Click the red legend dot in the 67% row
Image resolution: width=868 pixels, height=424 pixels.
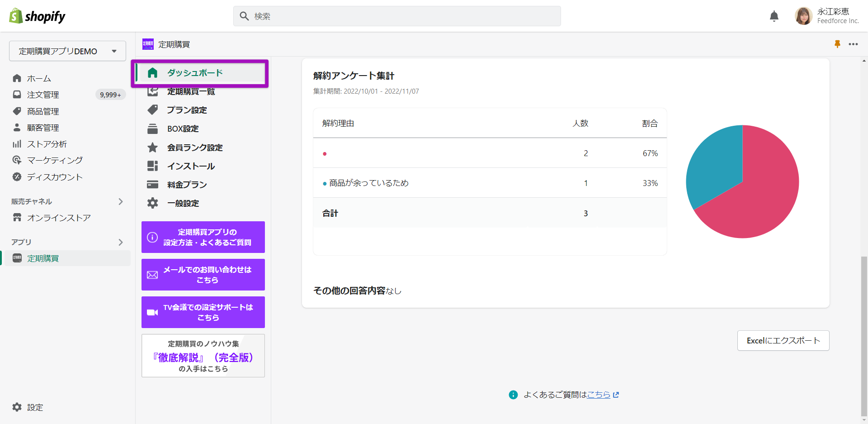pyautogui.click(x=325, y=154)
